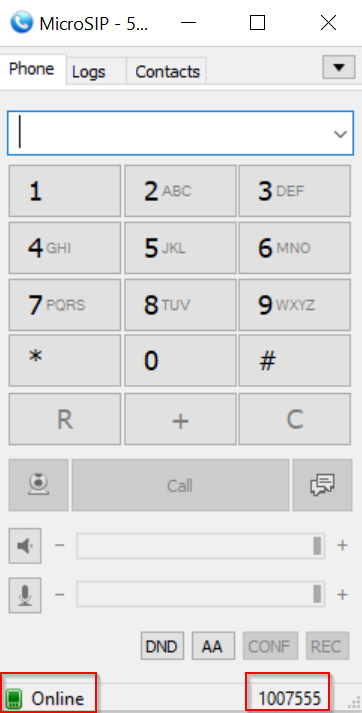This screenshot has height=713, width=362.
Task: Open account menu via 1007555 label
Action: point(290,698)
